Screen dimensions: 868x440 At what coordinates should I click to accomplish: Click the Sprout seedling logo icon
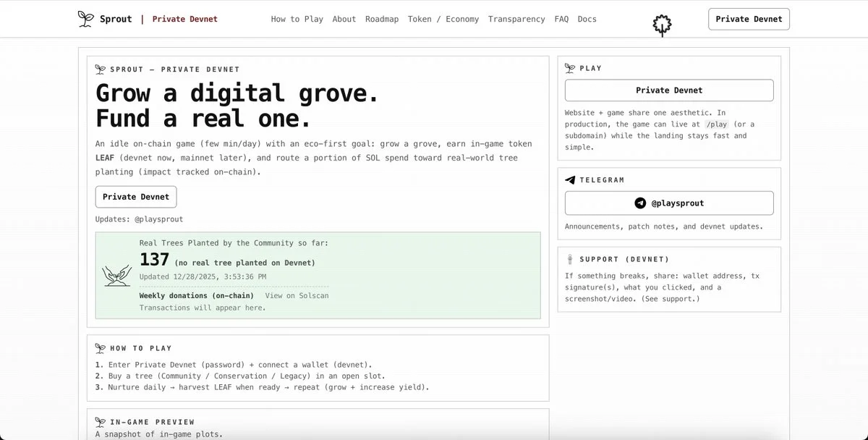point(86,19)
